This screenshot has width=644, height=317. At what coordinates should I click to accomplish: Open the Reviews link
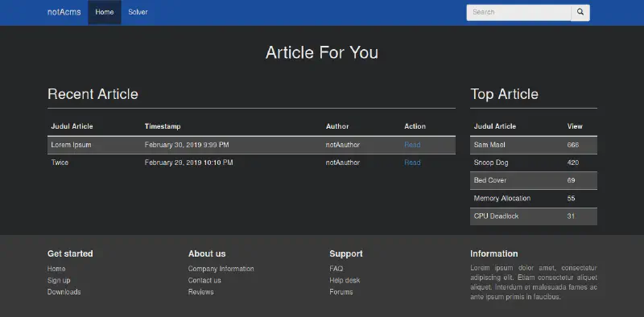(x=200, y=292)
